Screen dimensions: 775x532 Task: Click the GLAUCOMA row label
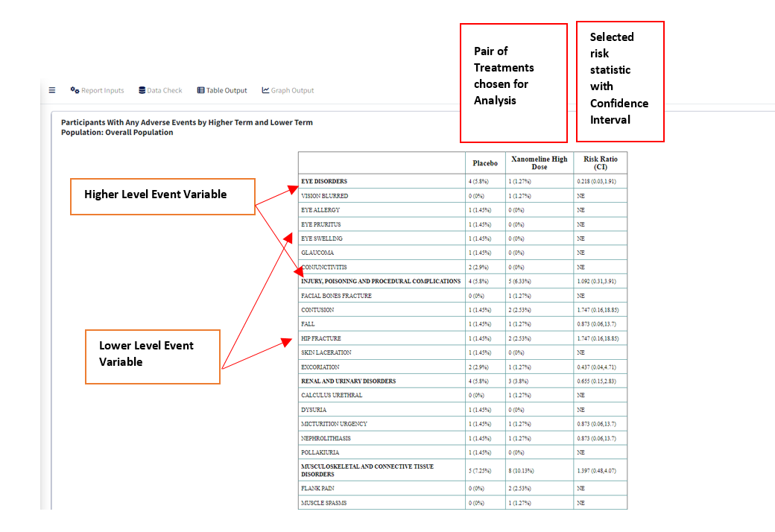[317, 253]
